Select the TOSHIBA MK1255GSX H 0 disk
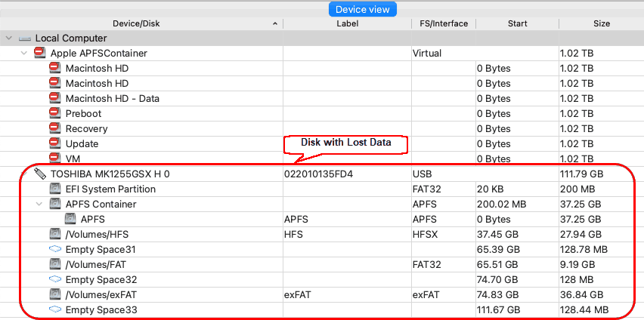644x320 pixels. 322,174
